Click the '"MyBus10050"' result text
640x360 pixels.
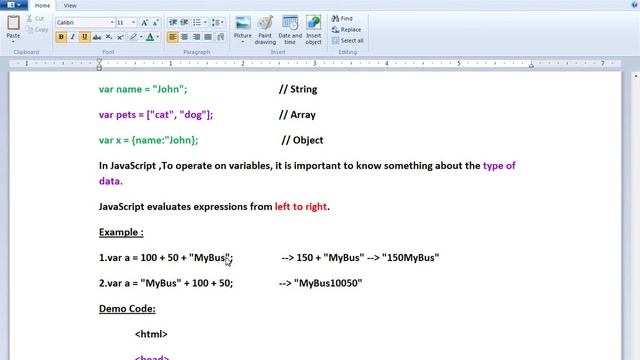[x=328, y=283]
